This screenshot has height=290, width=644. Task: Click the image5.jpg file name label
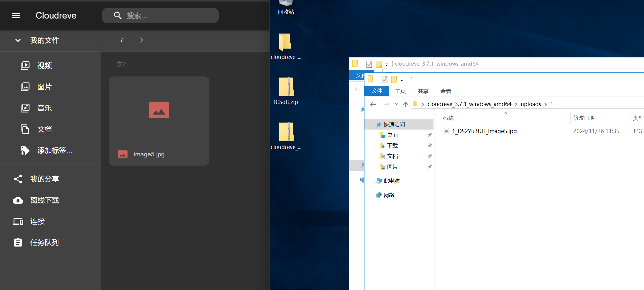tap(149, 154)
